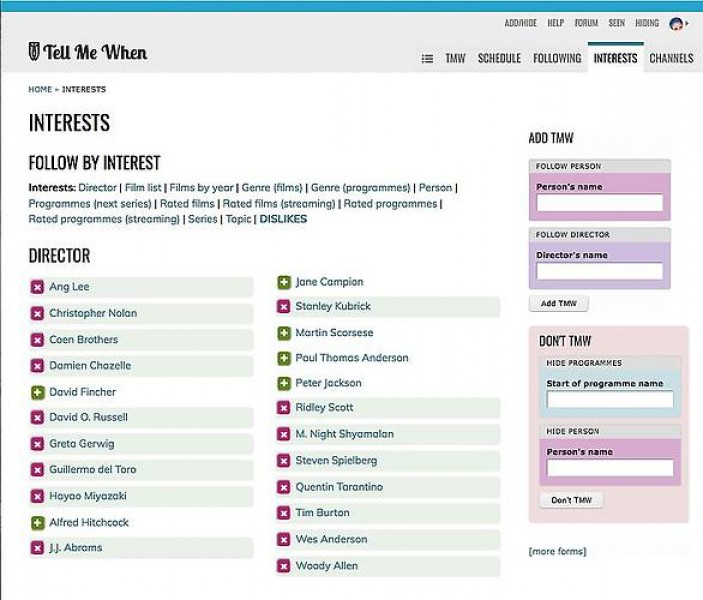The width and height of the screenshot is (703, 600).
Task: Switch to the SCHEDULE tab
Action: (499, 59)
